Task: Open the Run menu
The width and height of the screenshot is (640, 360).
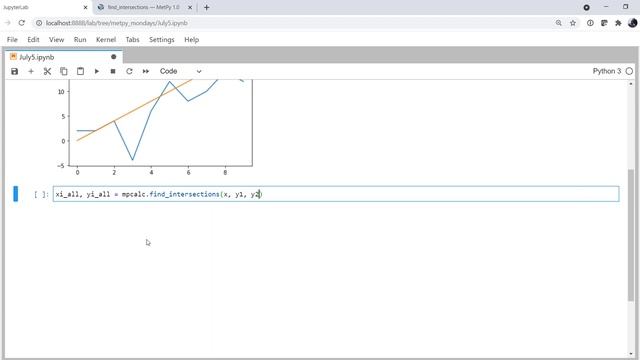Action: coord(80,40)
